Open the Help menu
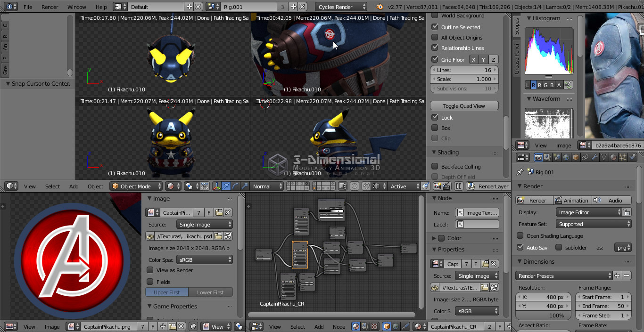The height and width of the screenshot is (332, 644). coord(101,7)
